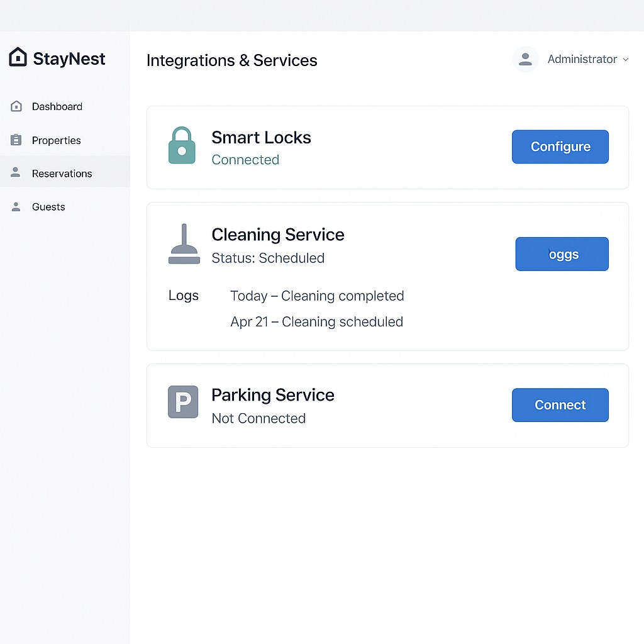Click the StayNest house logo icon

click(18, 58)
